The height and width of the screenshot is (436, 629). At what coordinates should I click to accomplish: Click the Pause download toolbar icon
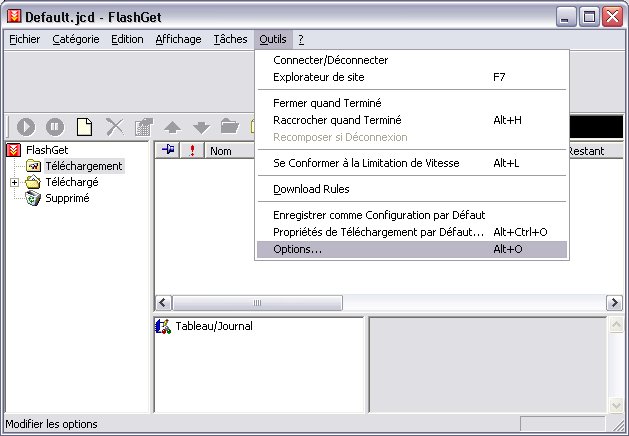pos(55,127)
